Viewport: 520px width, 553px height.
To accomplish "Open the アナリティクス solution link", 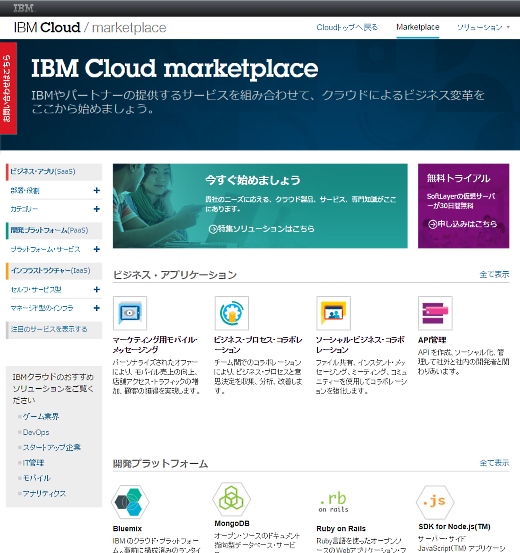I will coord(44,494).
